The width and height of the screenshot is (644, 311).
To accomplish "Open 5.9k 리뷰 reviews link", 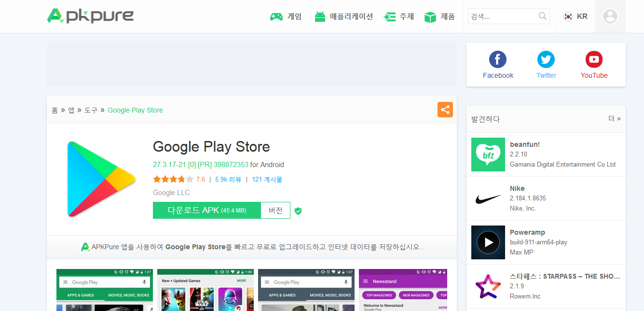I will click(228, 179).
